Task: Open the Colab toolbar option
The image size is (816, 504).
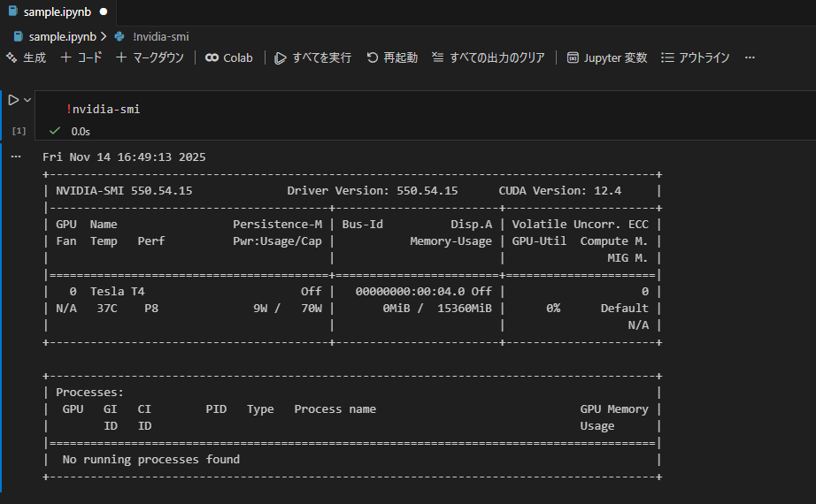Action: click(x=229, y=57)
